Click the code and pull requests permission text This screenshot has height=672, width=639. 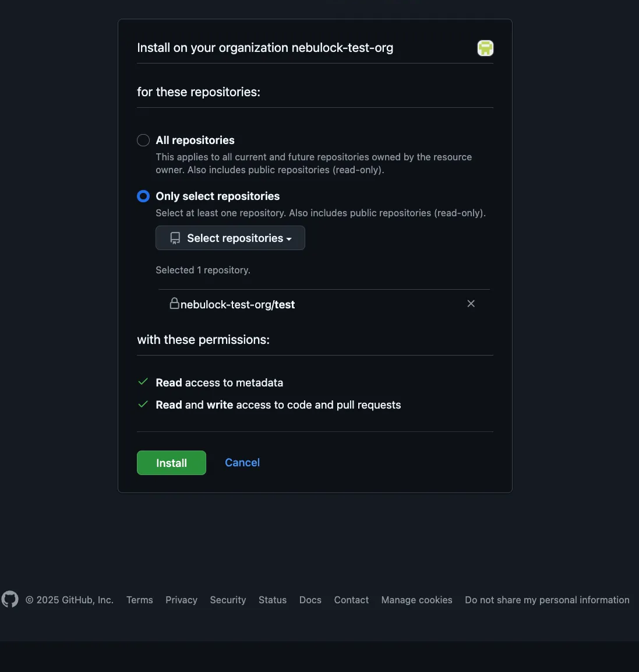[278, 405]
